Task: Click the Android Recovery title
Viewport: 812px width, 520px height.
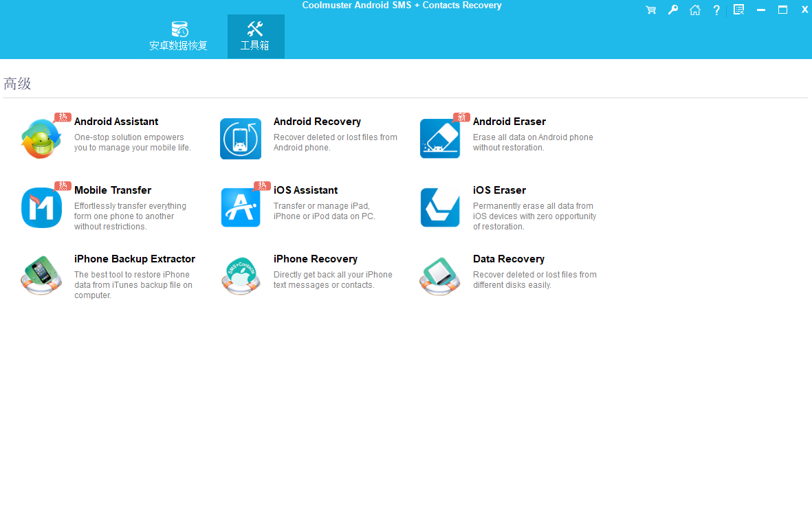Action: pos(317,122)
